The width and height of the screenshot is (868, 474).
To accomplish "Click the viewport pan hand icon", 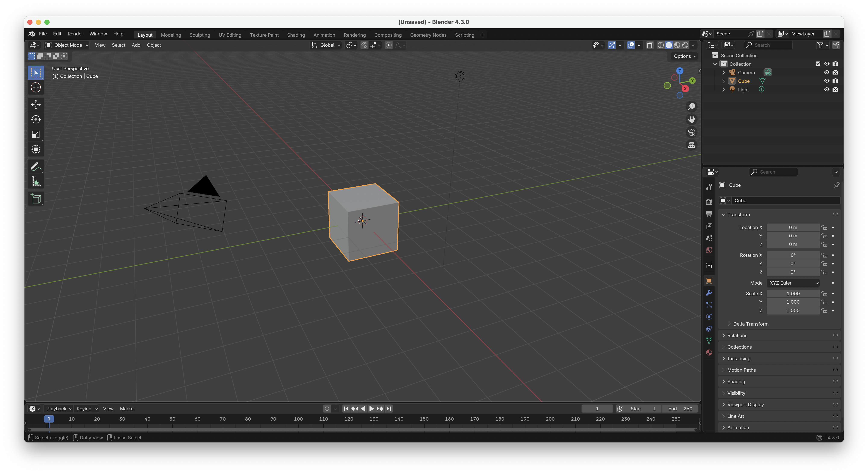I will pos(691,119).
